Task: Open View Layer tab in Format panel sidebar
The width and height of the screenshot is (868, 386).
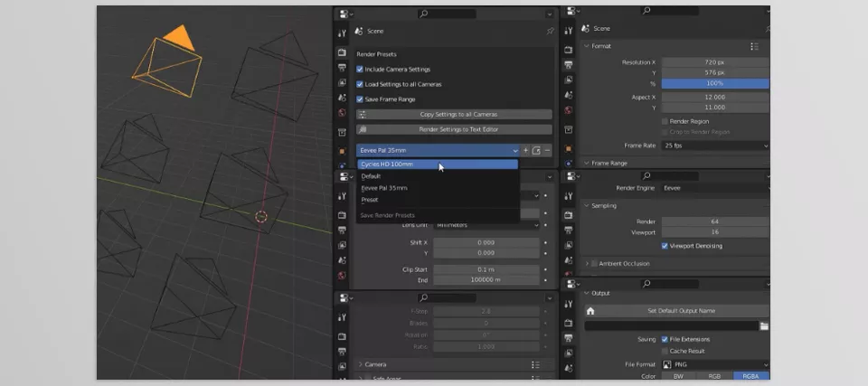Action: tap(569, 80)
